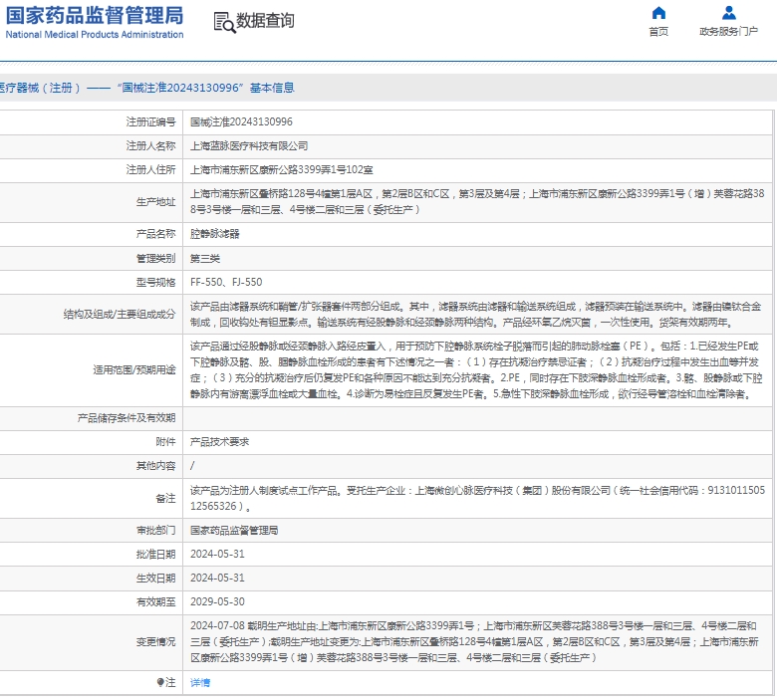Click the 其他内容 label
777x700 pixels.
coord(155,466)
